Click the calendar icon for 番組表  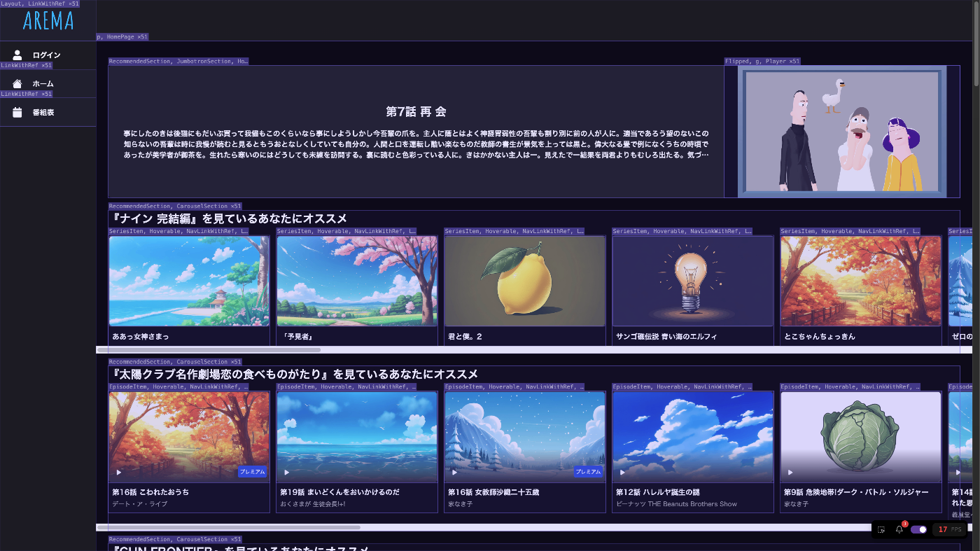click(x=17, y=112)
